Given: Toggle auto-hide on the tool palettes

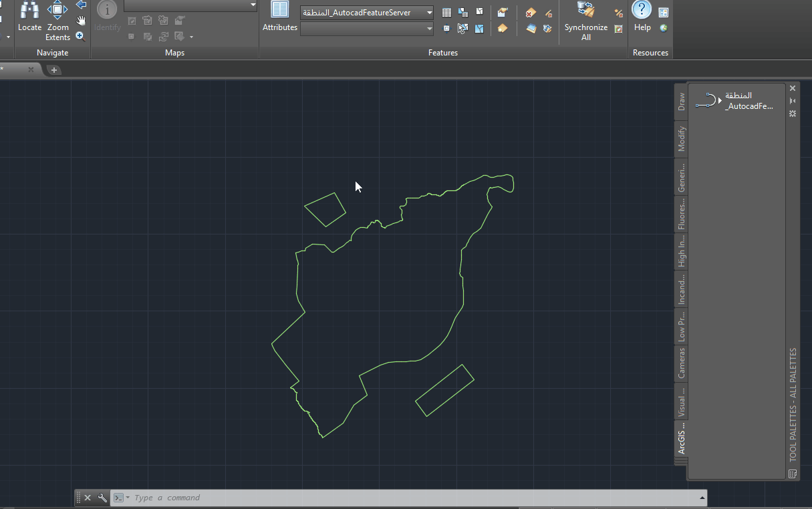Looking at the screenshot, I should (x=793, y=101).
